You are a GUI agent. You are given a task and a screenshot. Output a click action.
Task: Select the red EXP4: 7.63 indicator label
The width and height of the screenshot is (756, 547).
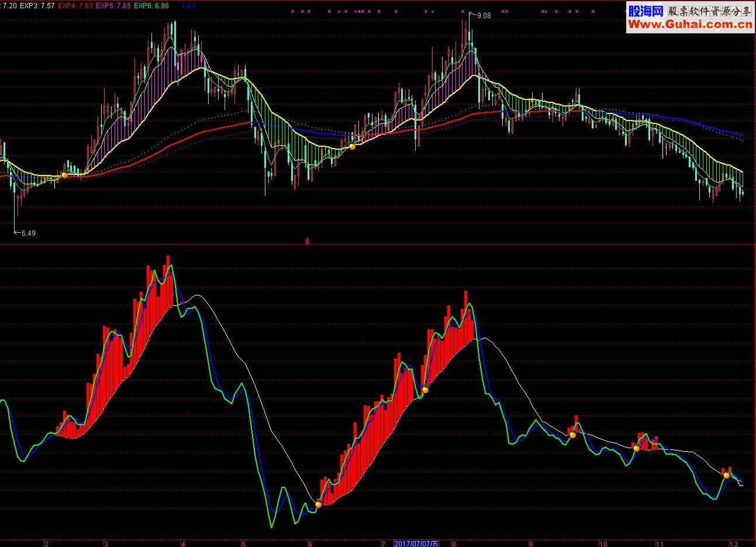click(x=75, y=5)
